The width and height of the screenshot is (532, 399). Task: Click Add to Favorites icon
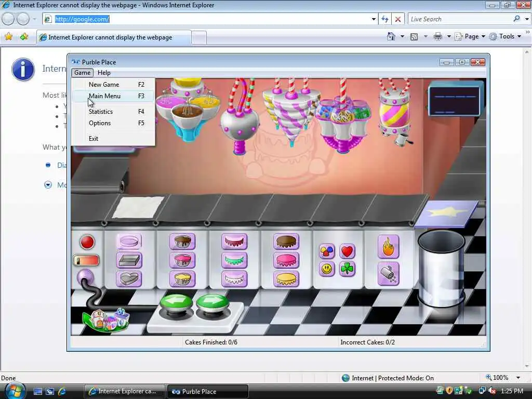[x=24, y=37]
